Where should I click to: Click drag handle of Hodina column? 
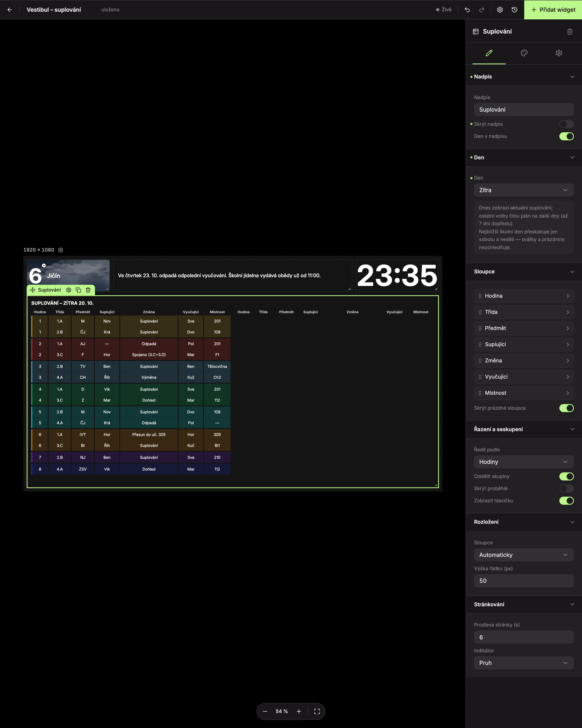[480, 296]
